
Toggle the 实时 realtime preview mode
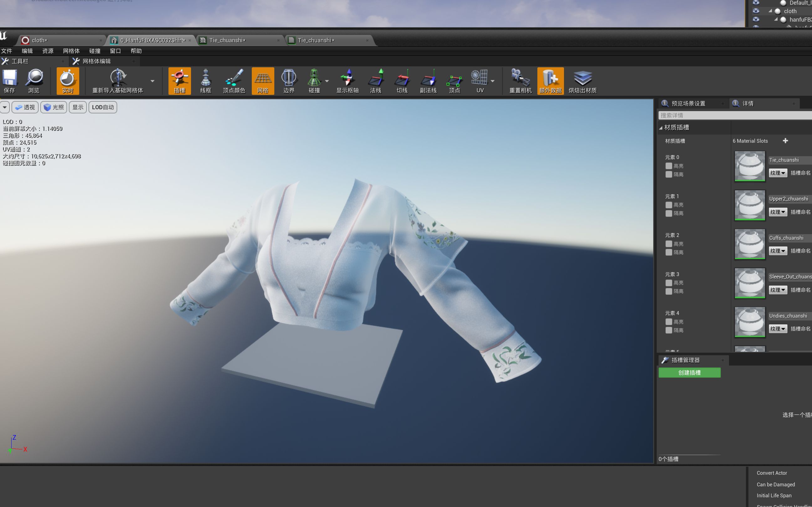tap(67, 80)
